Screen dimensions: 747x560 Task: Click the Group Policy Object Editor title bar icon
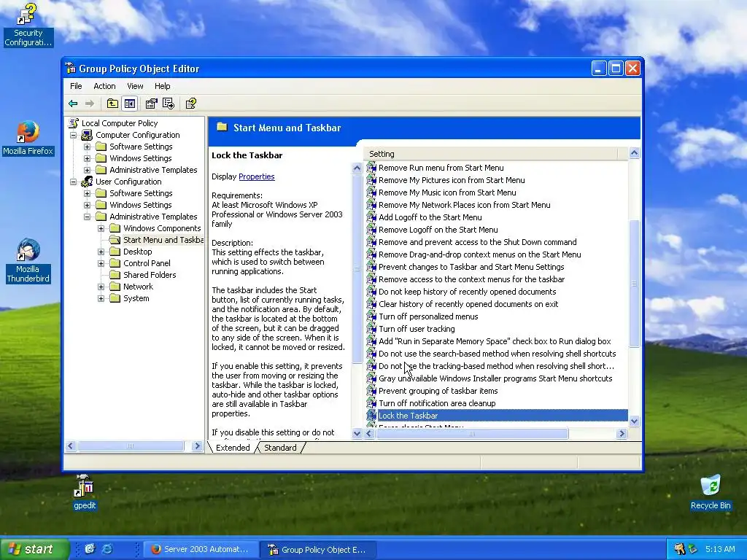(x=71, y=68)
